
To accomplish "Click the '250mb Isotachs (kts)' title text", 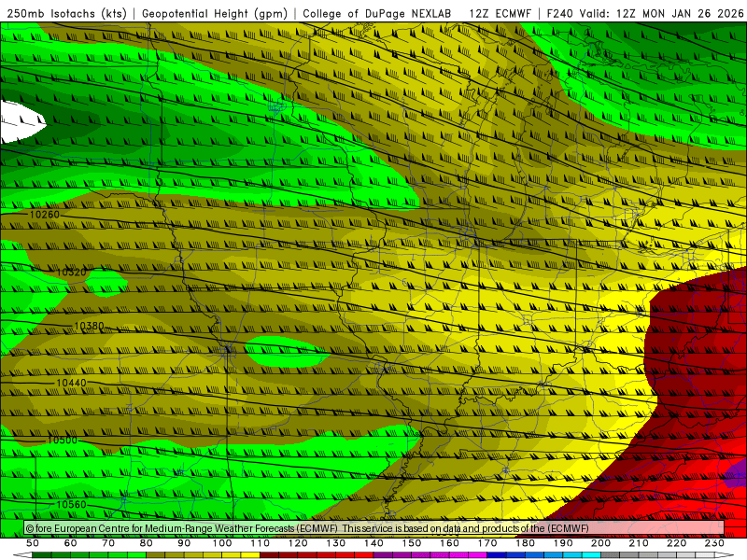I will click(x=66, y=13).
